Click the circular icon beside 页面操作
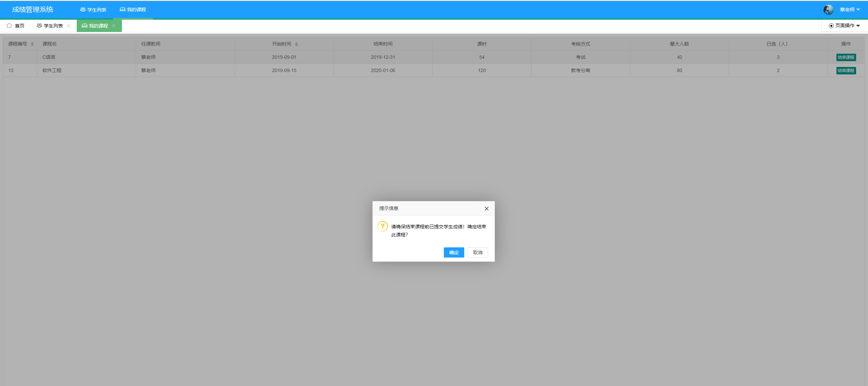Viewport: 868px width, 386px height. tap(831, 25)
